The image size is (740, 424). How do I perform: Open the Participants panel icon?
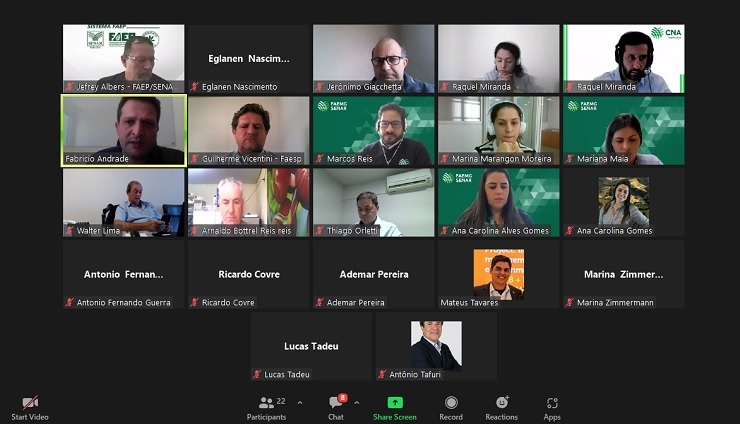(266, 403)
